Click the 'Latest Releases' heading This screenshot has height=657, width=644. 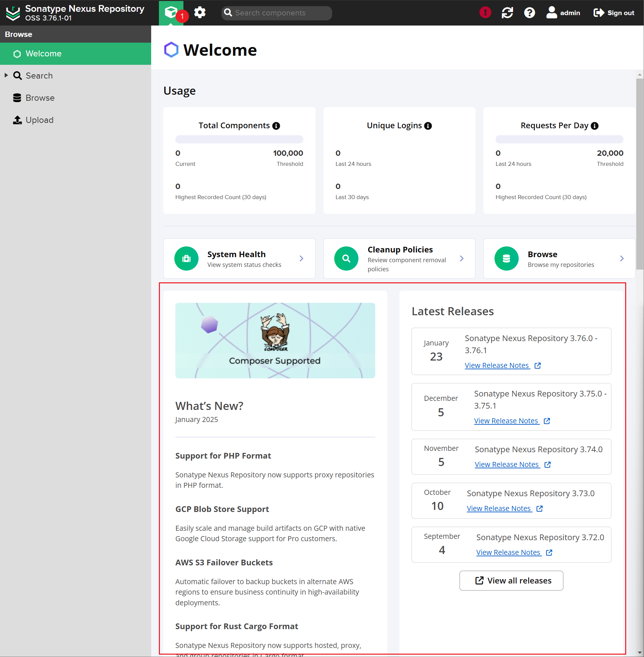click(452, 311)
